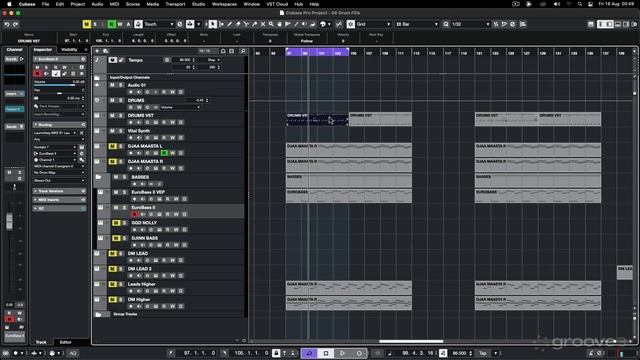Unmute the DJAA MAASTA L track

[112, 146]
